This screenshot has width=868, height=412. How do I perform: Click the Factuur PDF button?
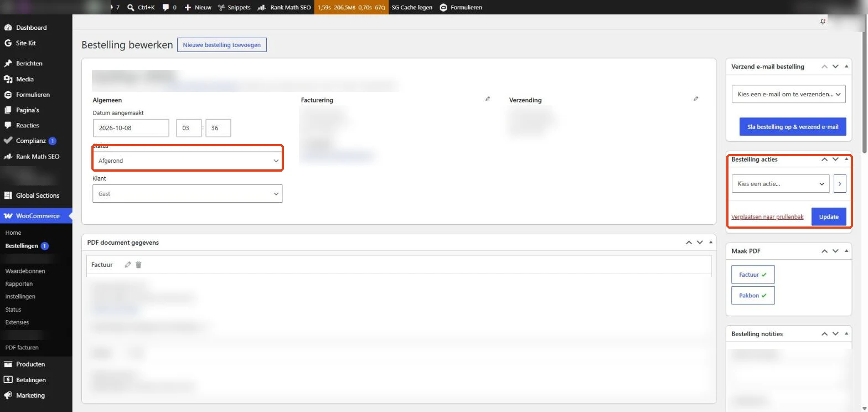(x=753, y=275)
